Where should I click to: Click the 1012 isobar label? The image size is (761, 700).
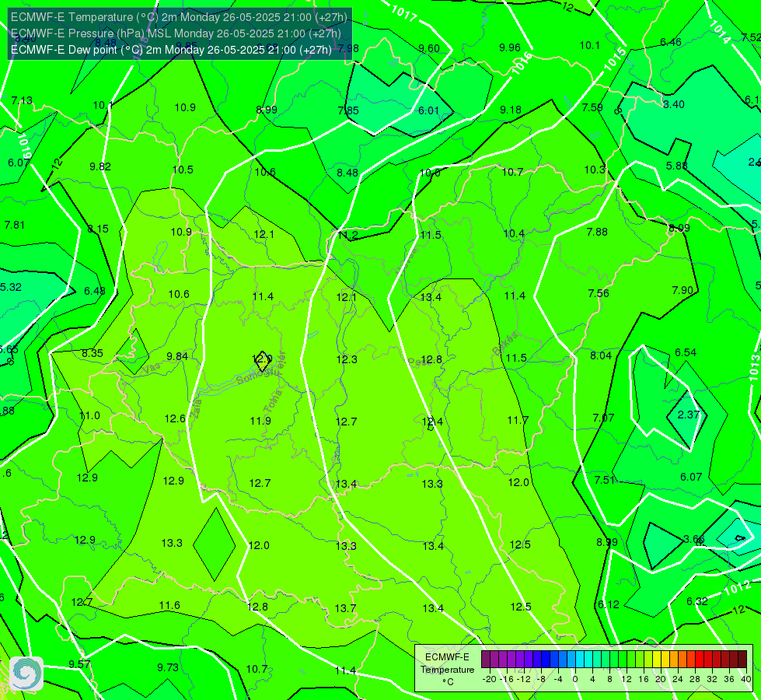click(x=737, y=588)
